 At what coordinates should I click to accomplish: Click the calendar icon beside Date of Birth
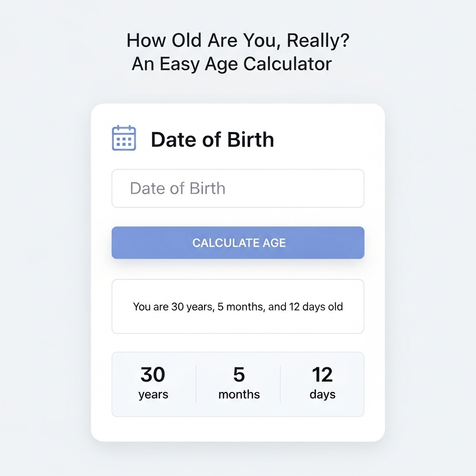[124, 138]
